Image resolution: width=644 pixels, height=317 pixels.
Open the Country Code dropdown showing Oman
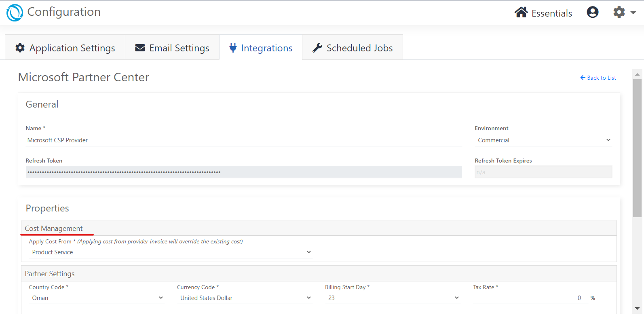[x=97, y=298]
